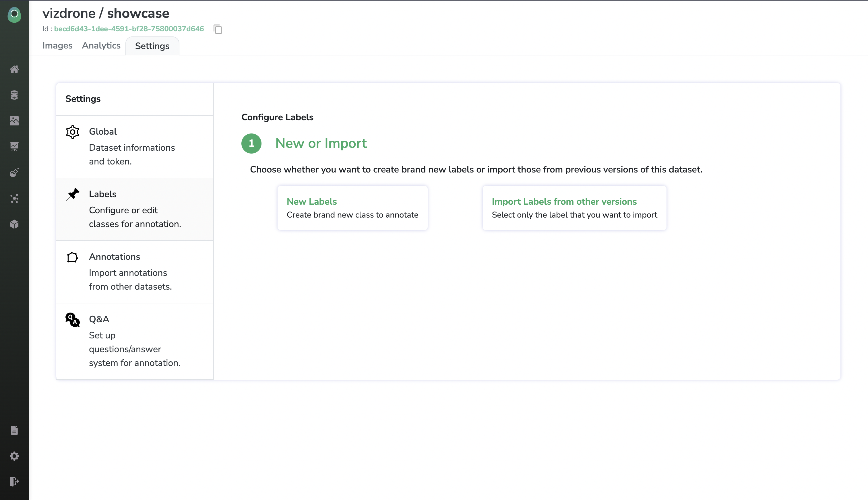Click the home icon in sidebar
This screenshot has height=500, width=868.
click(14, 69)
